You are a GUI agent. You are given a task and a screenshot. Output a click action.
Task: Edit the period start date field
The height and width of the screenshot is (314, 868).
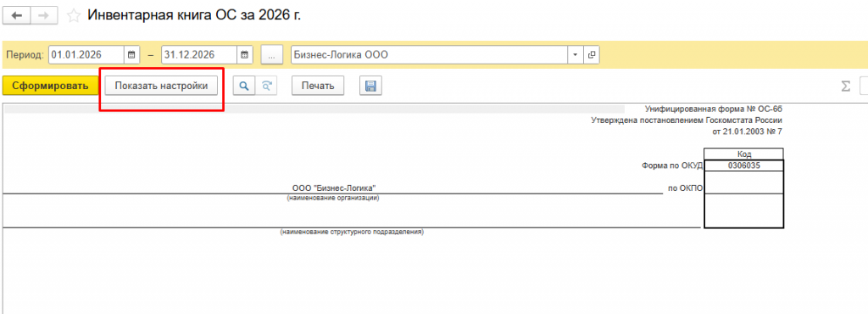[86, 55]
